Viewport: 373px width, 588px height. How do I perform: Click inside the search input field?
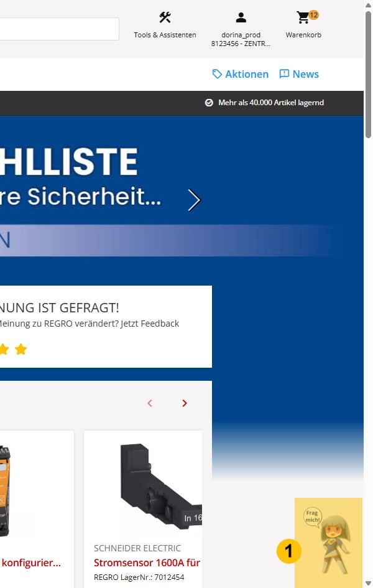tap(60, 29)
